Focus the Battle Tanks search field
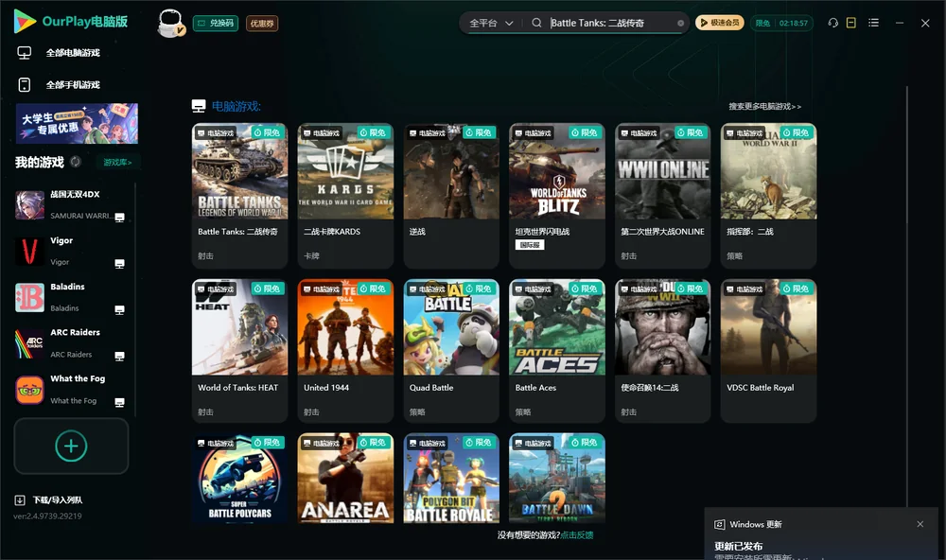The width and height of the screenshot is (946, 560). [x=610, y=23]
